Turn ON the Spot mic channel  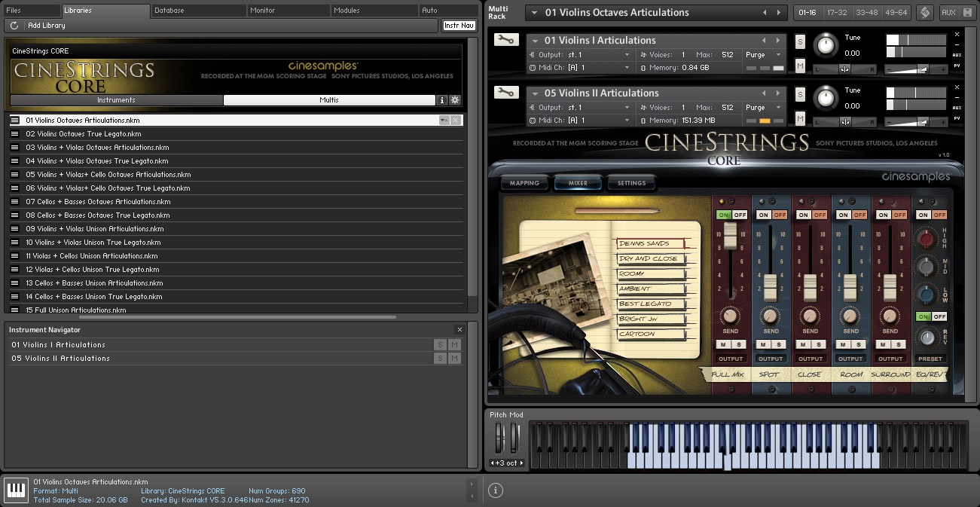[763, 215]
